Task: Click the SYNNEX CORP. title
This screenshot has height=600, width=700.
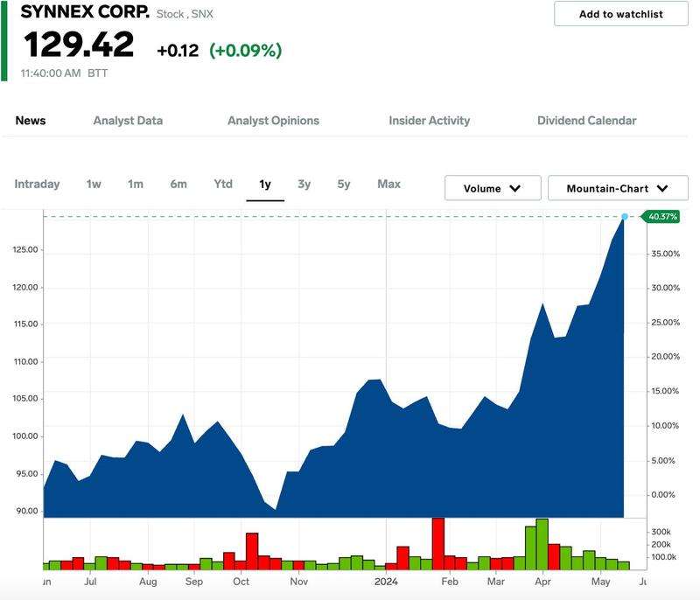Action: (x=85, y=11)
